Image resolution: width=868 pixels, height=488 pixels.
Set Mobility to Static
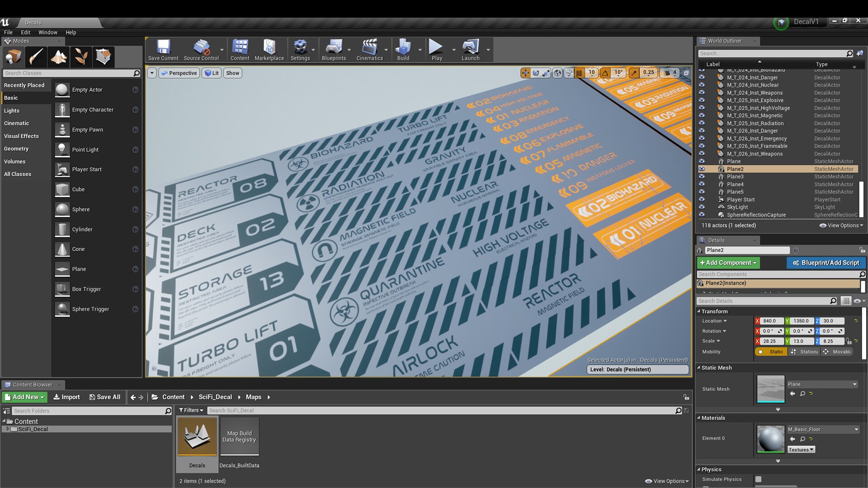click(x=771, y=352)
